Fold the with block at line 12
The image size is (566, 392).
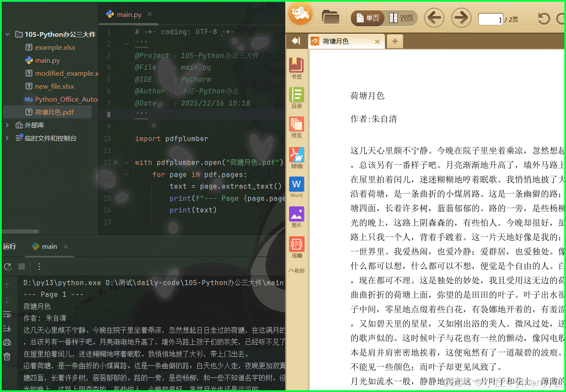pyautogui.click(x=126, y=163)
